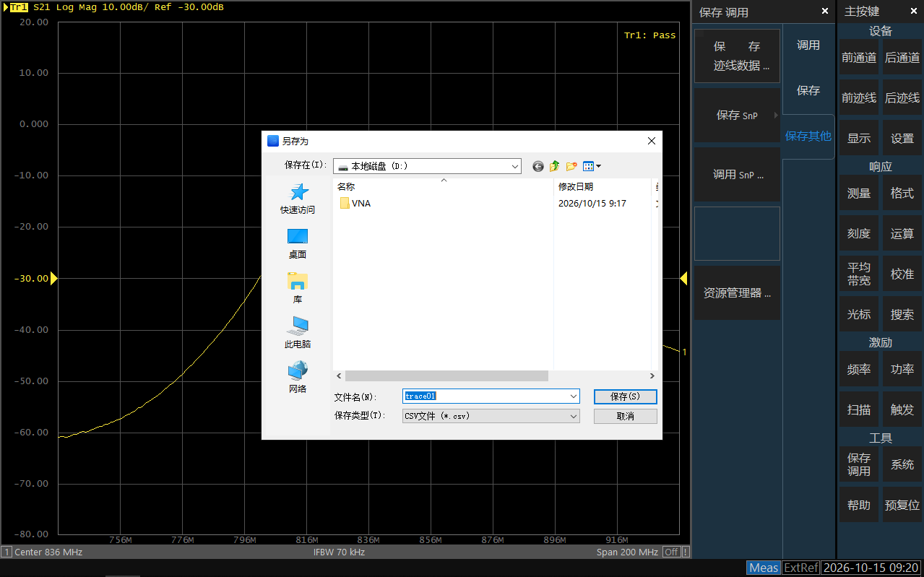Click the horizontal scrollbar in file list
This screenshot has height=577, width=924.
[446, 376]
